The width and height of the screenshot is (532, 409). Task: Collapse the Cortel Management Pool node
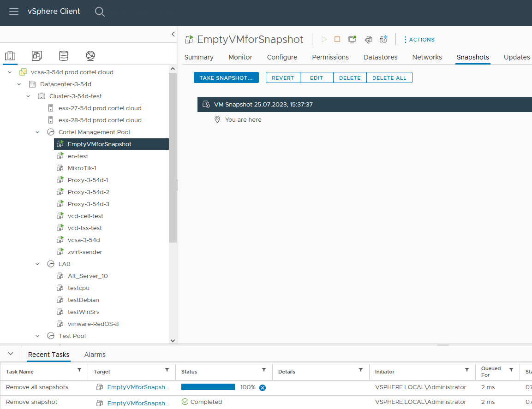(x=38, y=132)
